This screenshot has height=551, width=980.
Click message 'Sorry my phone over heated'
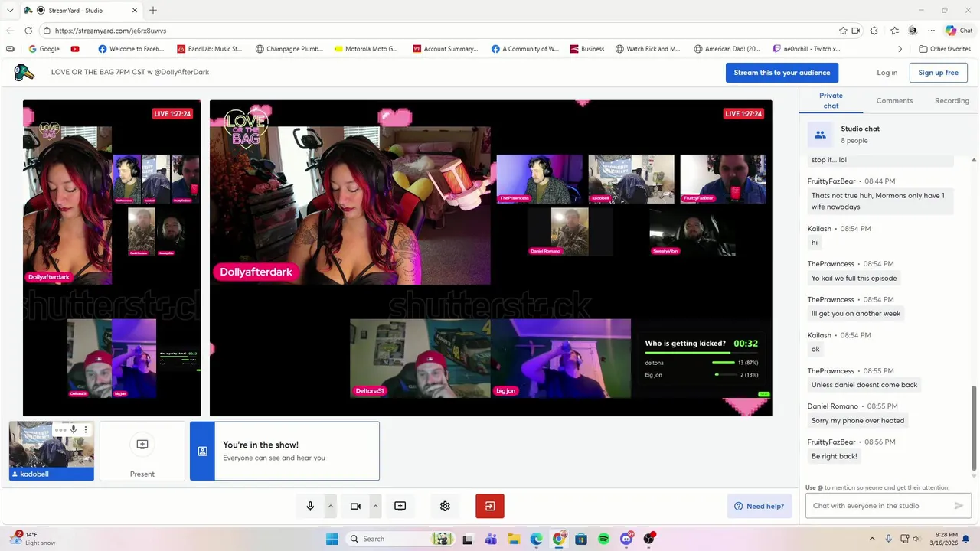[857, 420]
